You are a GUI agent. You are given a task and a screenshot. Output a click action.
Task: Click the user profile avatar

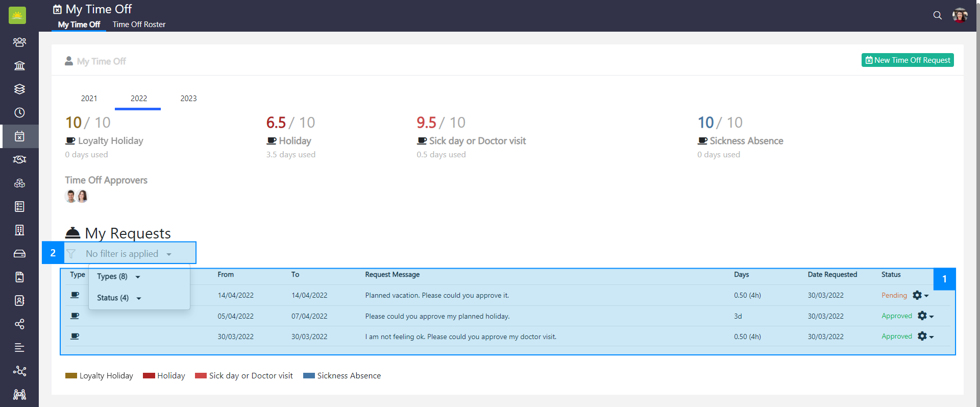[960, 15]
